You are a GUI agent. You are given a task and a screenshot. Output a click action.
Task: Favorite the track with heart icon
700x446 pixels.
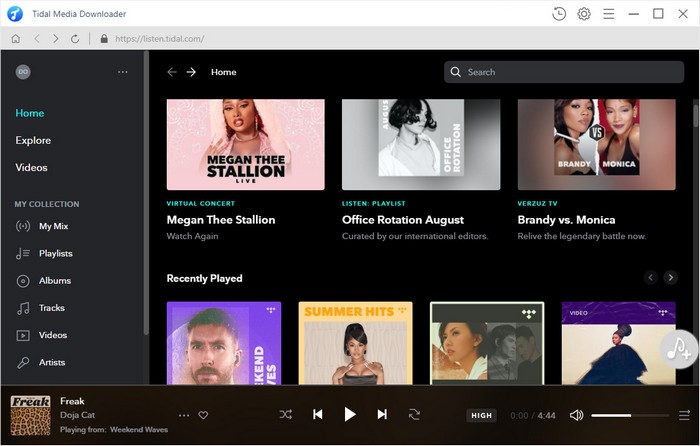coord(203,415)
